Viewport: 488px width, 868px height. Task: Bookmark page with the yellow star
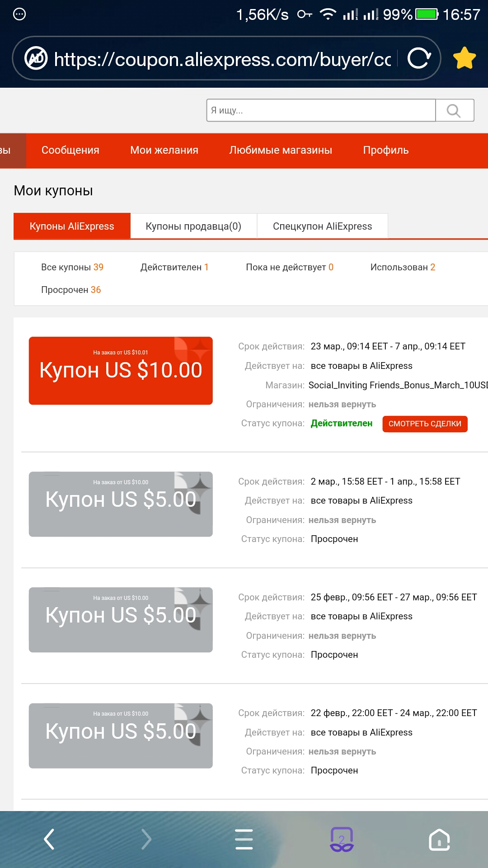(x=465, y=58)
